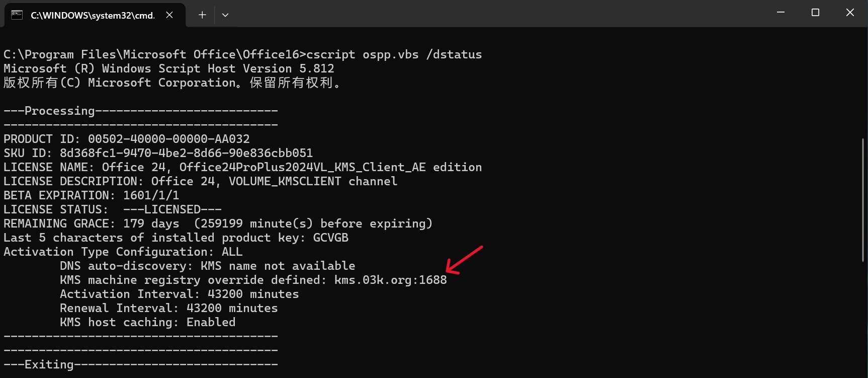The image size is (868, 378).
Task: Click the vertical scrollbar thumb
Action: pyautogui.click(x=863, y=200)
